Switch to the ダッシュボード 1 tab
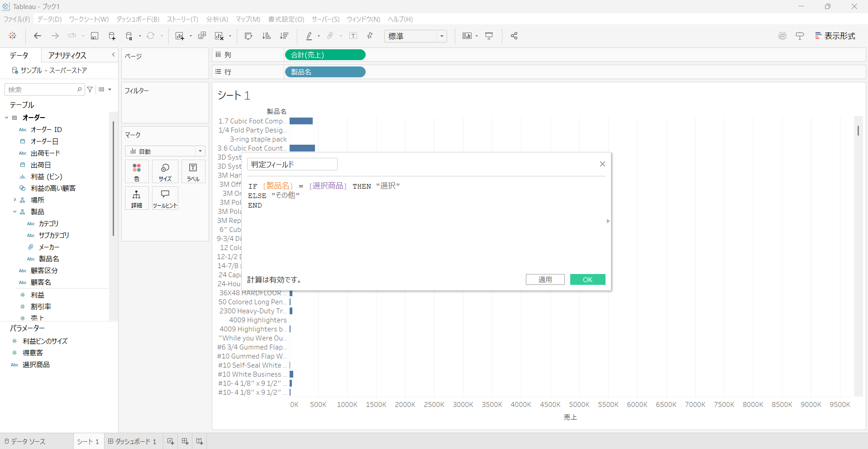Image resolution: width=868 pixels, height=449 pixels. pos(132,441)
